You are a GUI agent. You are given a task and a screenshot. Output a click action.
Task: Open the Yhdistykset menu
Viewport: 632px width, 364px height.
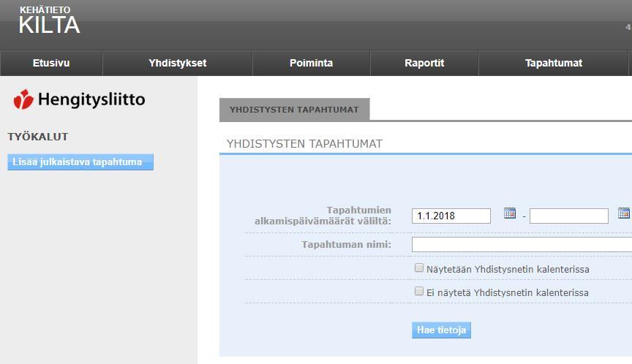pyautogui.click(x=177, y=63)
